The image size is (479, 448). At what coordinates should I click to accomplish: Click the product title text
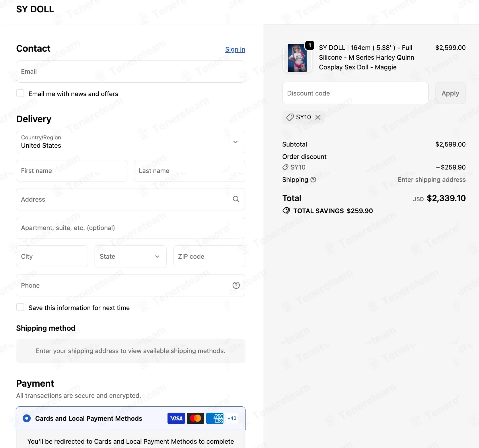tap(367, 57)
